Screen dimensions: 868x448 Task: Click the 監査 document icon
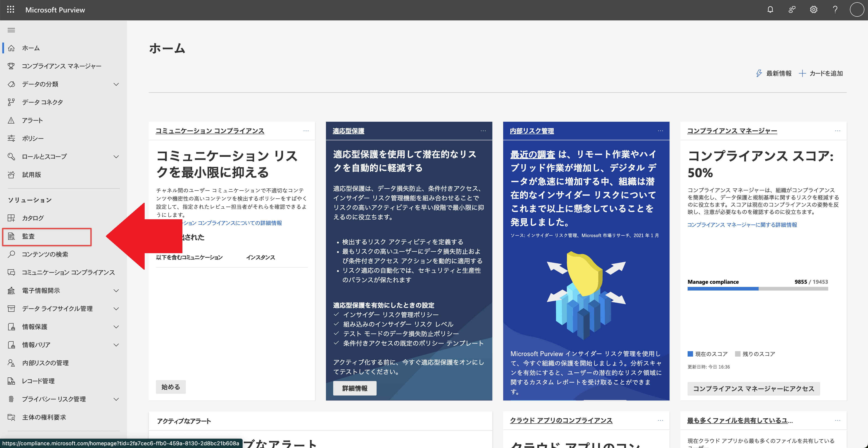click(12, 236)
